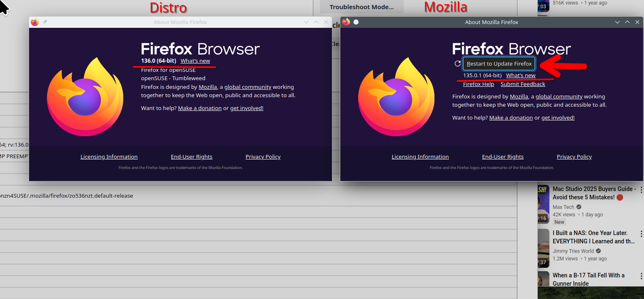Click the default-release profile path text
The width and height of the screenshot is (644, 299).
tap(66, 196)
